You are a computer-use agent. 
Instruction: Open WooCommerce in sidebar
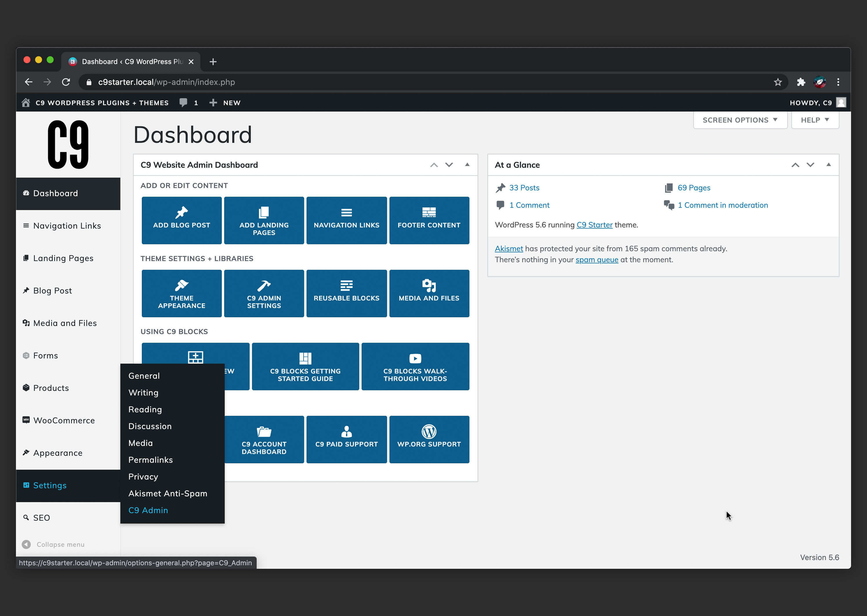(x=68, y=420)
